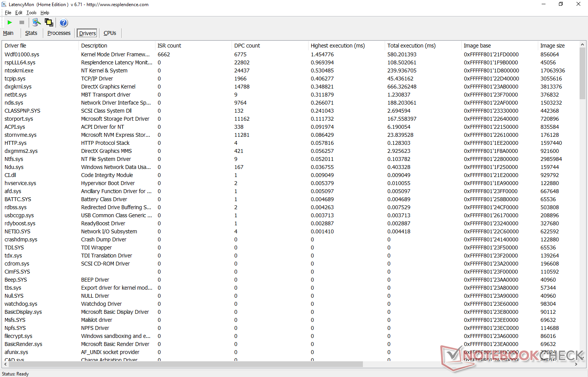Select the ntoskrnl.exe driver row

[x=290, y=70]
